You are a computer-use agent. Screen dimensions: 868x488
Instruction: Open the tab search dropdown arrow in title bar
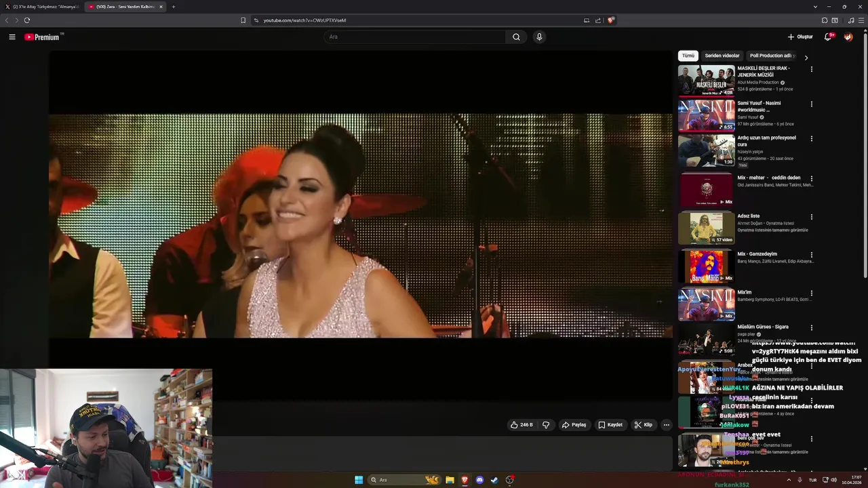tap(815, 7)
